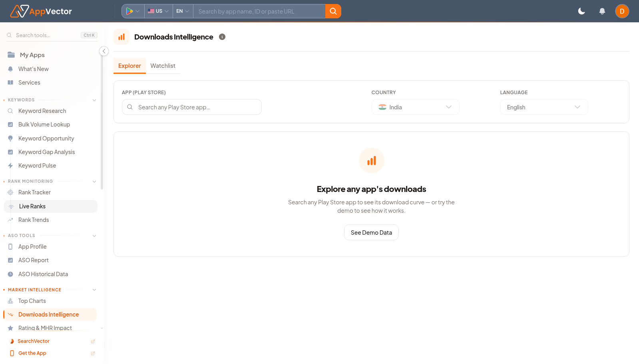Open What's New in sidebar
639x364 pixels.
[34, 69]
